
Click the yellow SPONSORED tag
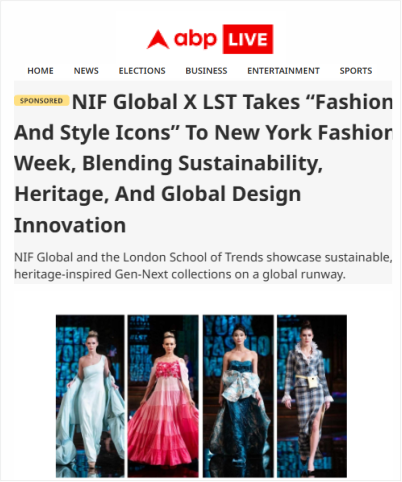41,100
